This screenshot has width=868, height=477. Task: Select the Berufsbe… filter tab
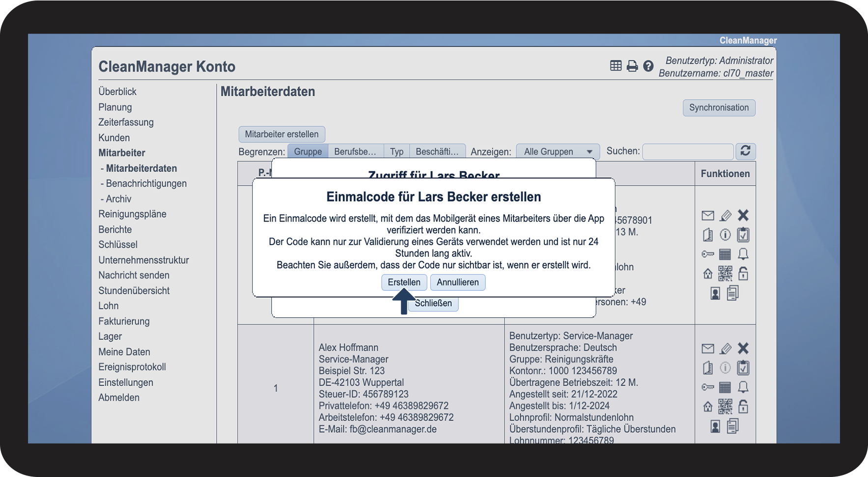[x=355, y=151]
